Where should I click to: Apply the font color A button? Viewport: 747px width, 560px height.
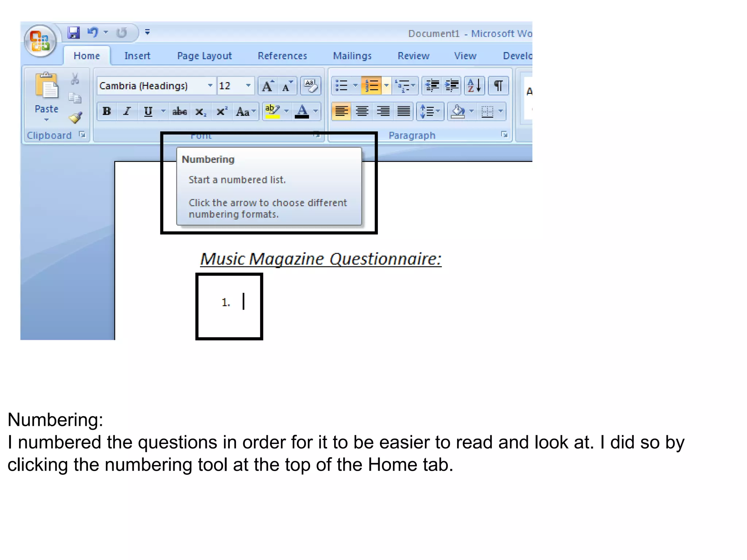point(302,111)
